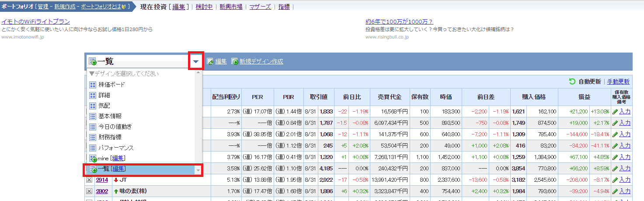The image size is (644, 201).
Task: Open the 一覧 design dropdown arrow
Action: 196,62
